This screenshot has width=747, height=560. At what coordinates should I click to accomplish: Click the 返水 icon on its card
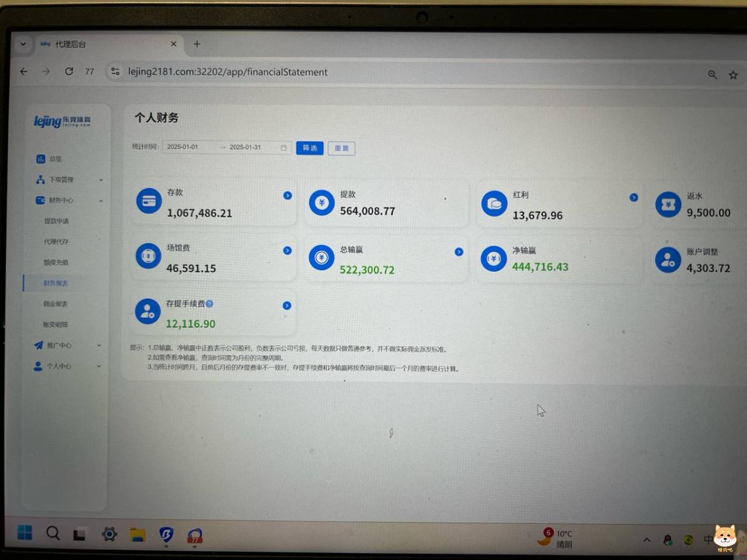click(x=668, y=203)
